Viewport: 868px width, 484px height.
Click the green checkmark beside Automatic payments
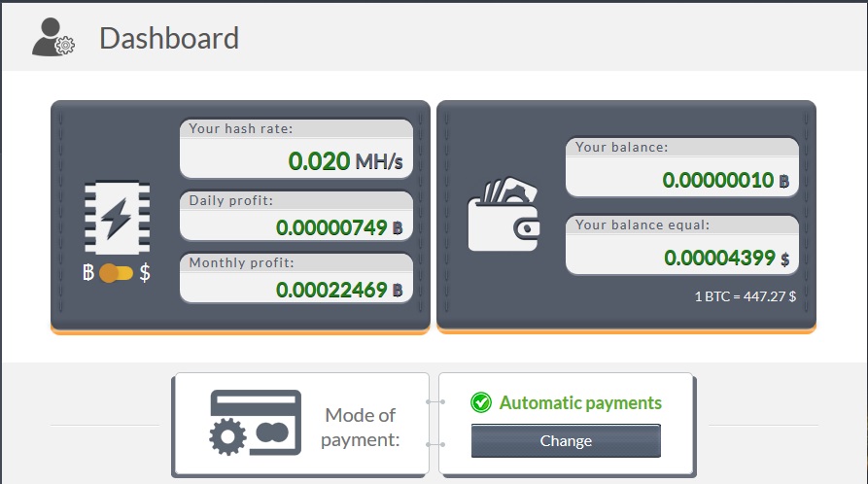pos(481,402)
